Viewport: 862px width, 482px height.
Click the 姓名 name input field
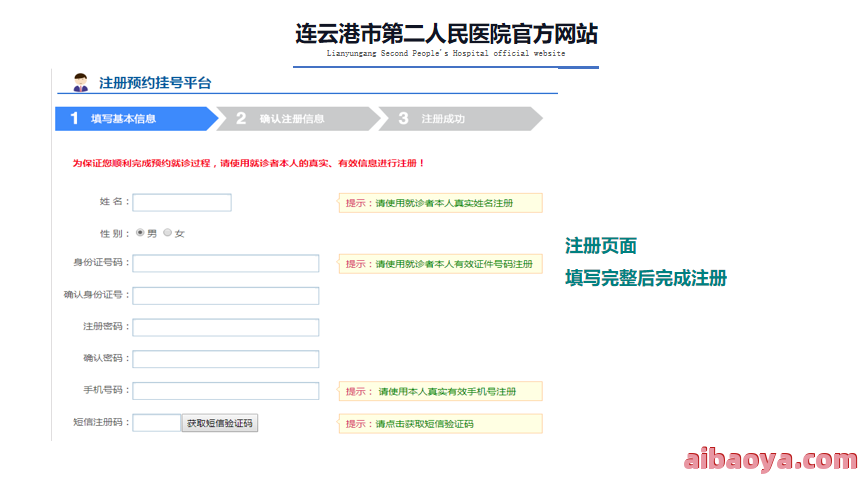(182, 202)
